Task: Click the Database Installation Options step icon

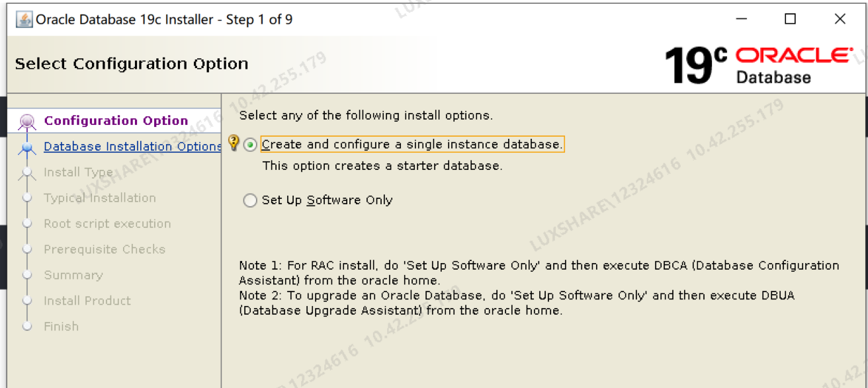Action: [26, 147]
